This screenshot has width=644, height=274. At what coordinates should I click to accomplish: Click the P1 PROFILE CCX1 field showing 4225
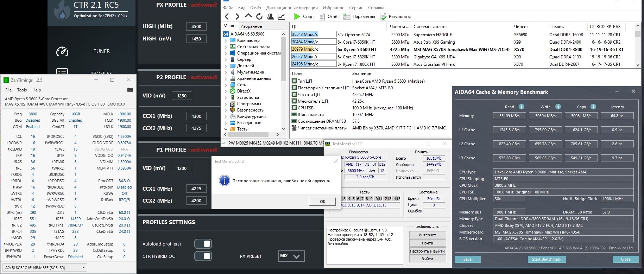point(196,189)
